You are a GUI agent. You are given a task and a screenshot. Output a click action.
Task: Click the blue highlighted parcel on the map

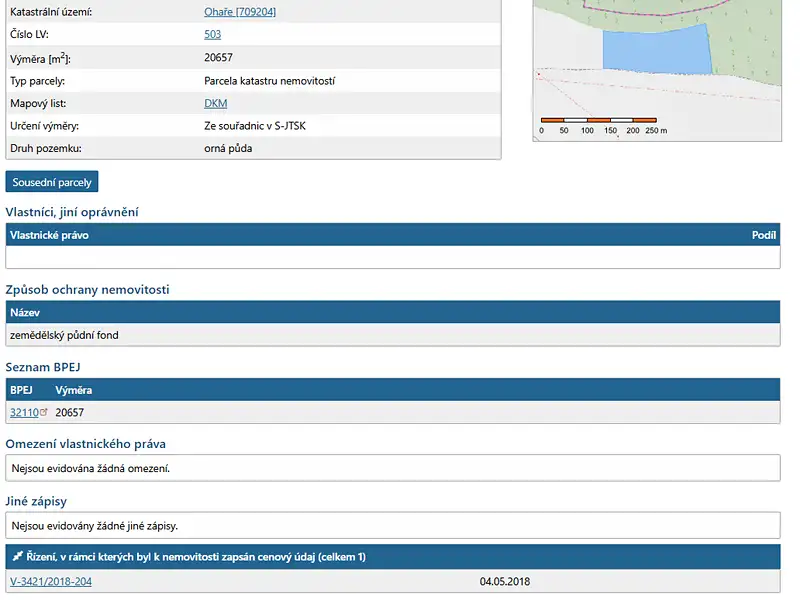(x=657, y=50)
